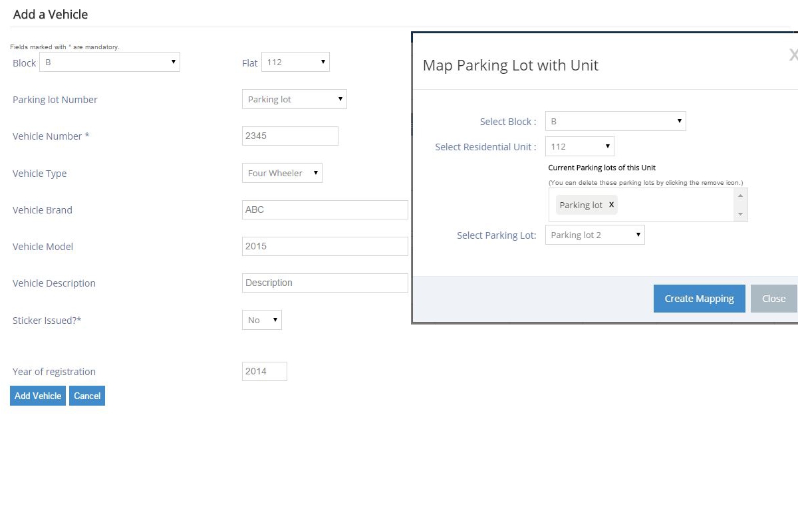798x532 pixels.
Task: Click into the Vehicle Brand field
Action: [325, 209]
